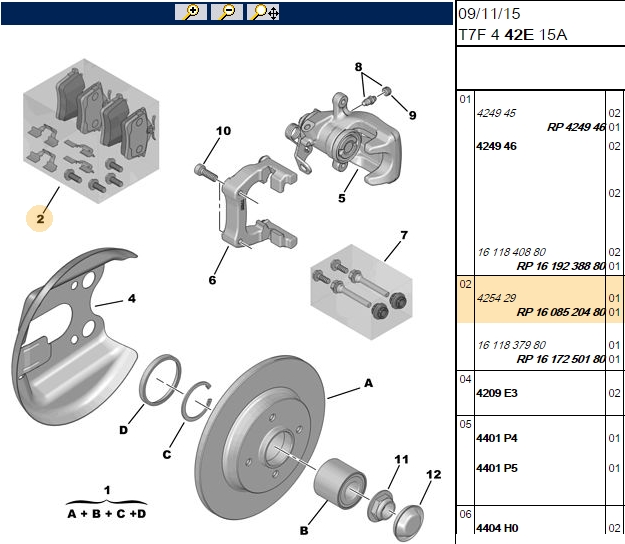Open part number 16 118 379 80
The height and width of the screenshot is (544, 625).
(x=511, y=345)
